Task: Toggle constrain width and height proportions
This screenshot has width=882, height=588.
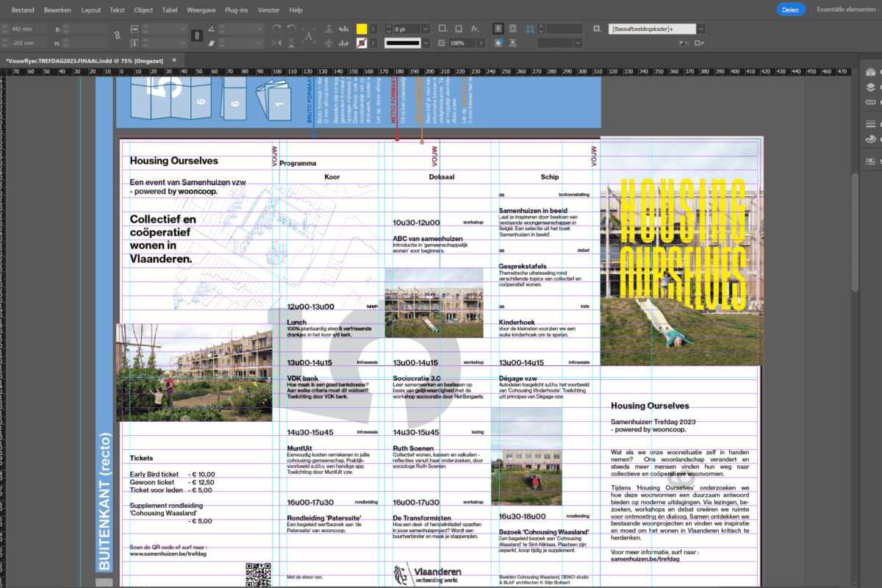Action: (x=117, y=35)
